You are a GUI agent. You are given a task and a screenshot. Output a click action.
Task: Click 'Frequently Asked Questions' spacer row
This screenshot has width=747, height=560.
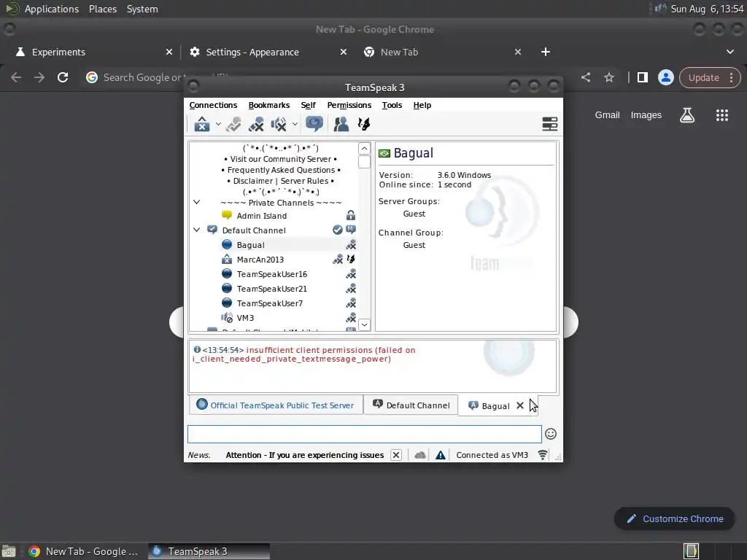[281, 170]
